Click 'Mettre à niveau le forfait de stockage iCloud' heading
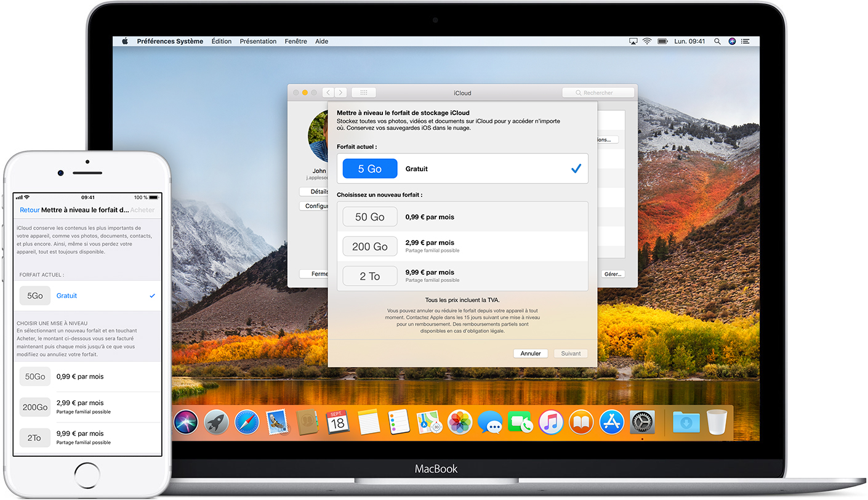This screenshot has height=500, width=868. [403, 113]
